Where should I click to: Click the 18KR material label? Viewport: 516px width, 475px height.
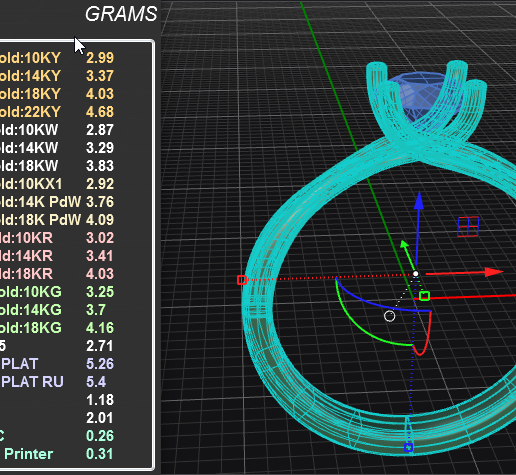coord(26,274)
